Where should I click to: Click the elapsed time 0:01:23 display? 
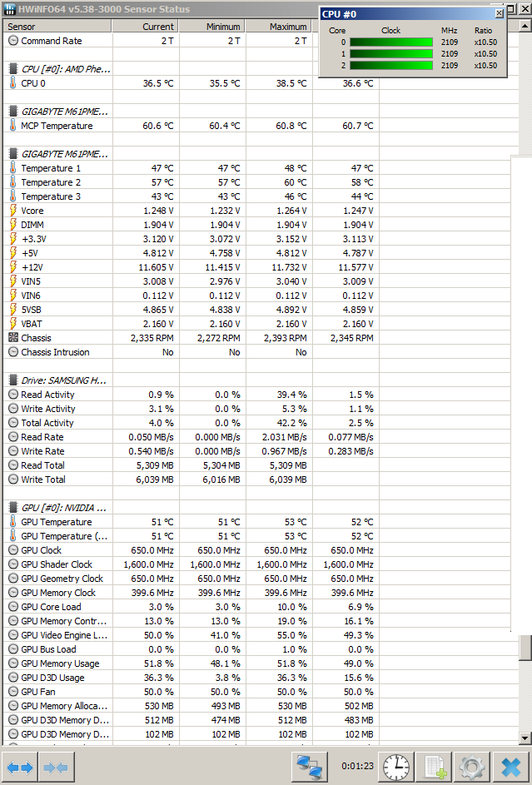point(357,766)
